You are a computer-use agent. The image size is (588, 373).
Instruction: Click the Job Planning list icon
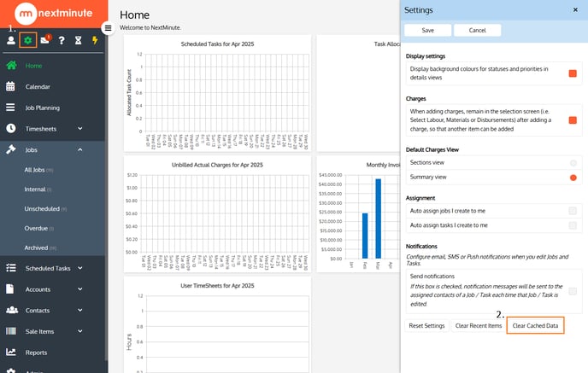click(x=10, y=108)
